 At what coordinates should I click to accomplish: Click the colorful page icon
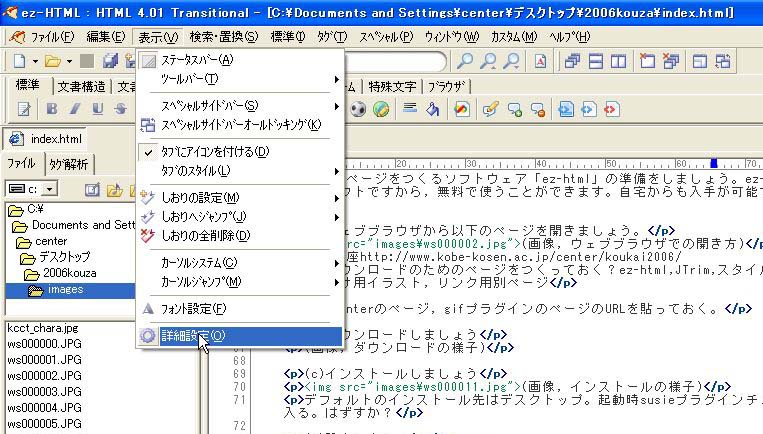coord(462,109)
